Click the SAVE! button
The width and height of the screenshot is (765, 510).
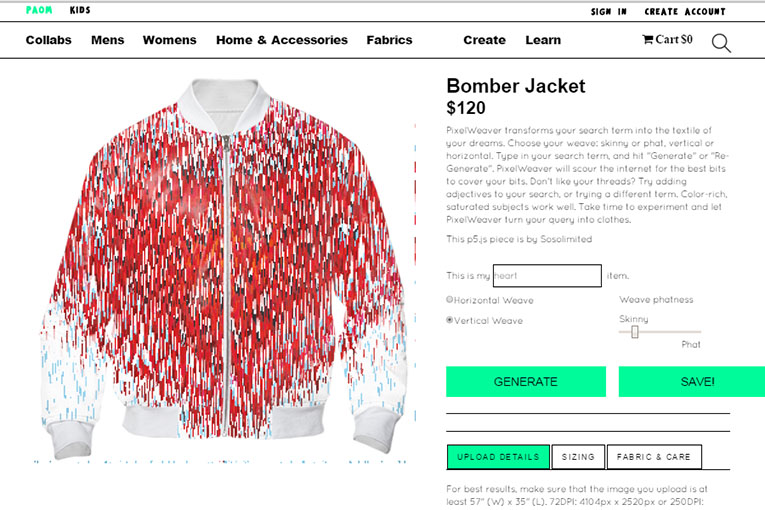(x=692, y=382)
